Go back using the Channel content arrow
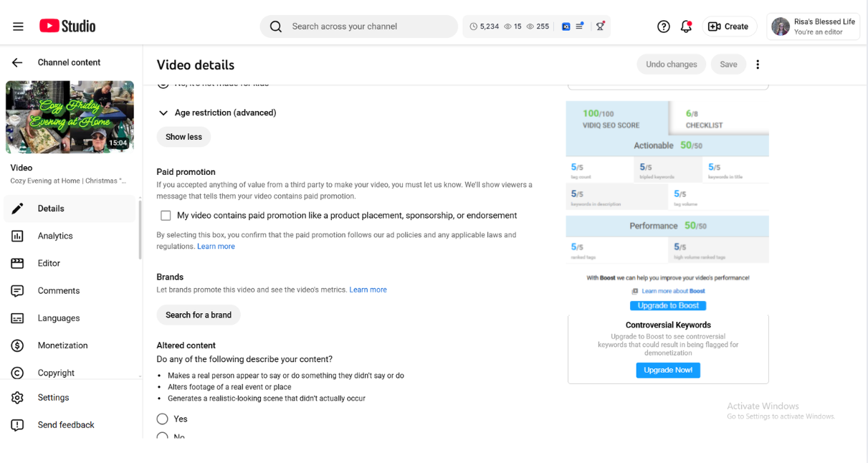Viewport: 868px width, 463px height. click(x=17, y=62)
